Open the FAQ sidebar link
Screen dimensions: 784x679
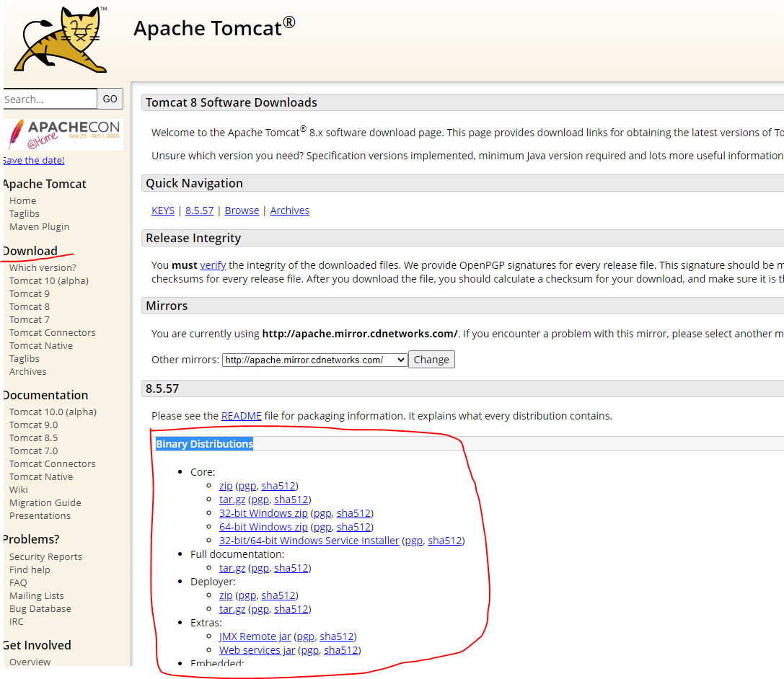tap(18, 582)
